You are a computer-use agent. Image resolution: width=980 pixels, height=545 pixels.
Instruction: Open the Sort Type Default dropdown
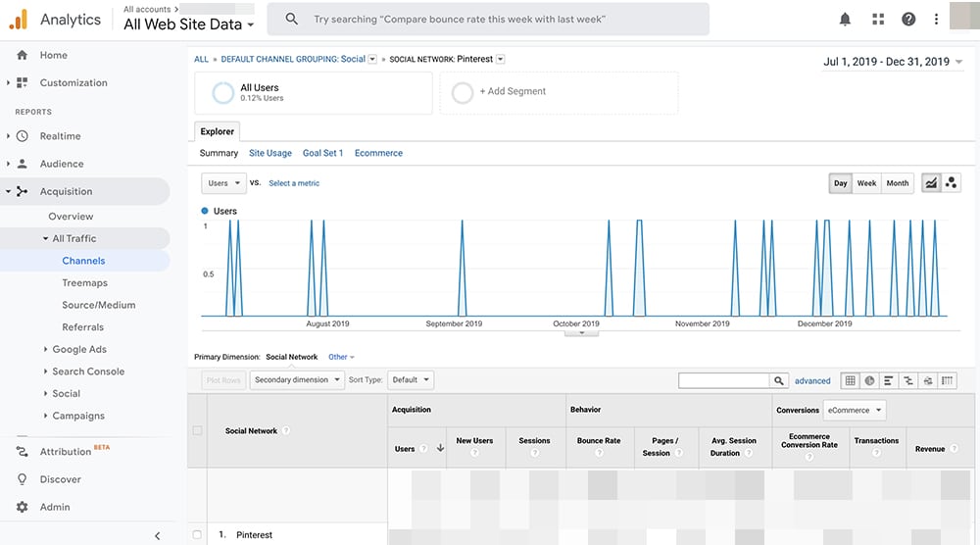[x=410, y=380]
